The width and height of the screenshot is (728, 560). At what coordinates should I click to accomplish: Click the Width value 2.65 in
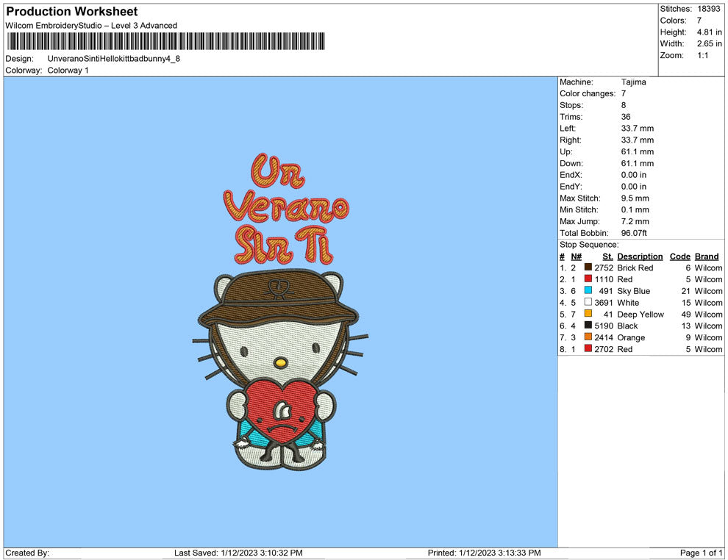click(x=709, y=43)
